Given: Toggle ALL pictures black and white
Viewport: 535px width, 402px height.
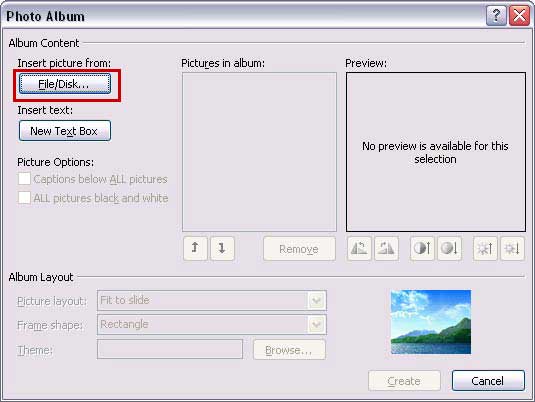Looking at the screenshot, I should 24,198.
